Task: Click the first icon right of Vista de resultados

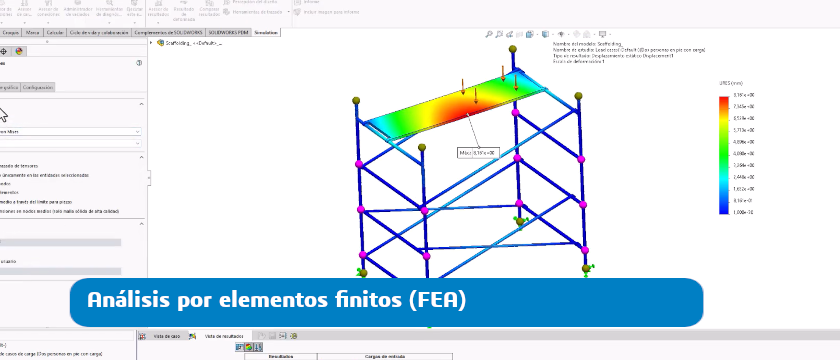Action: point(262,336)
